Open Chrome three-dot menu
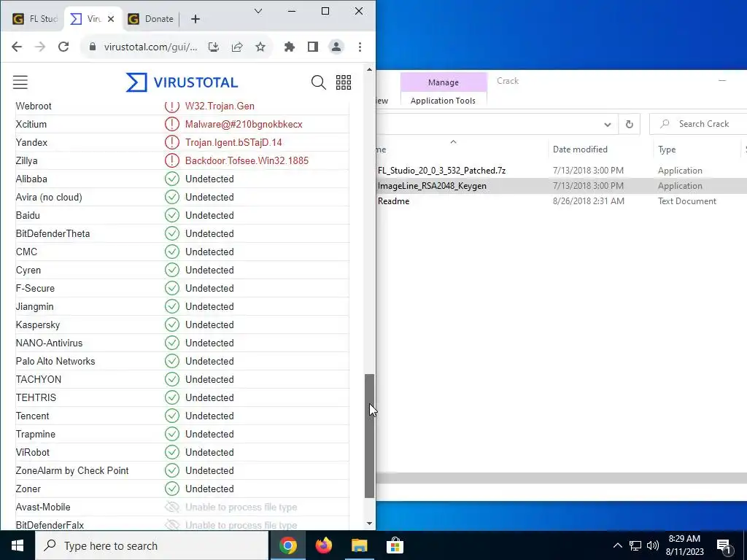Viewport: 747px width, 560px height. tap(360, 47)
